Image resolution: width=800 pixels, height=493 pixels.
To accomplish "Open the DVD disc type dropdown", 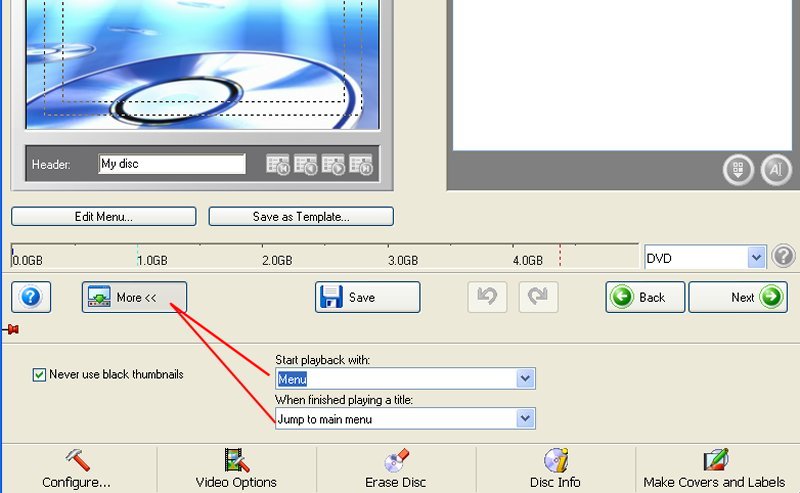I will pyautogui.click(x=756, y=258).
